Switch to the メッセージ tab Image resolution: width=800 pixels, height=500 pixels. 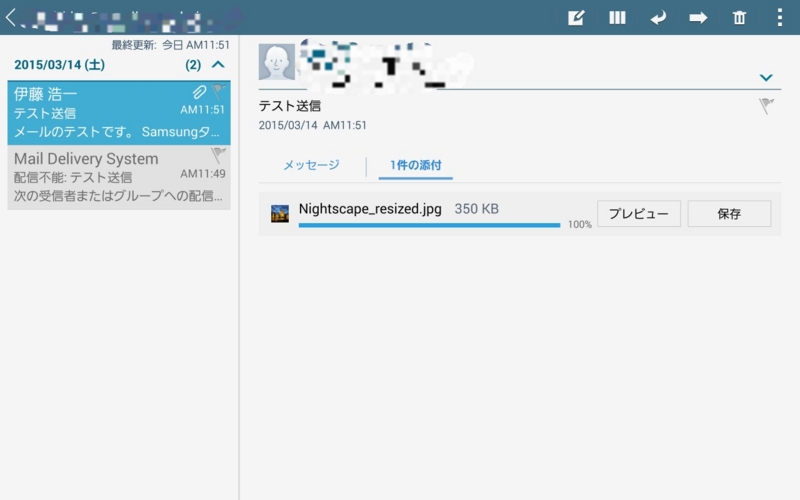[x=311, y=165]
